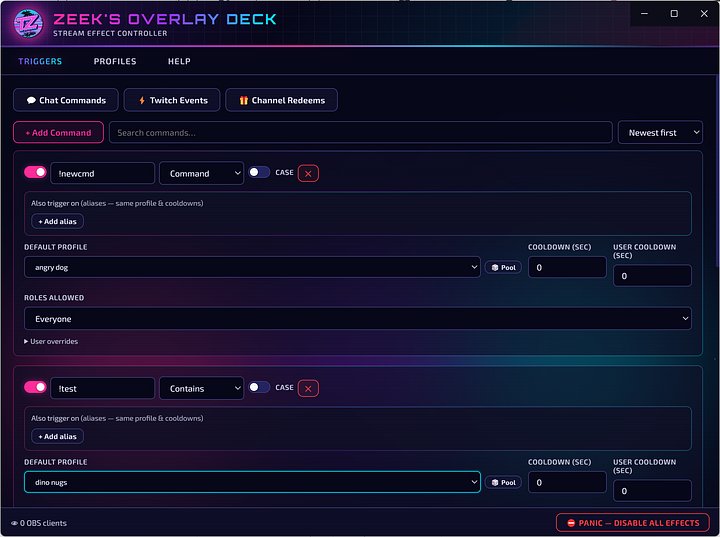Toggle CASE sensitivity for !test

[259, 387]
